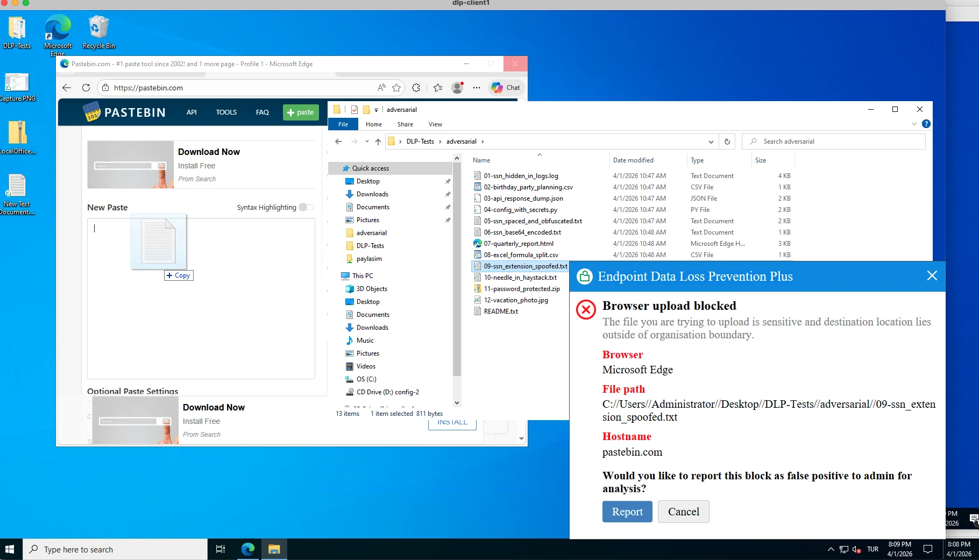Go back in File Explorer

(338, 141)
